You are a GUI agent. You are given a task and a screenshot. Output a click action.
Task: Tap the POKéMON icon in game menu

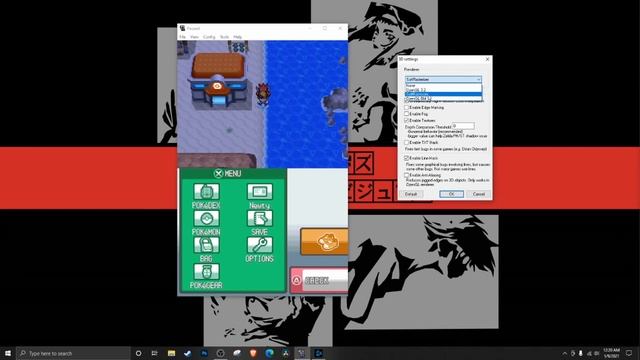point(206,218)
